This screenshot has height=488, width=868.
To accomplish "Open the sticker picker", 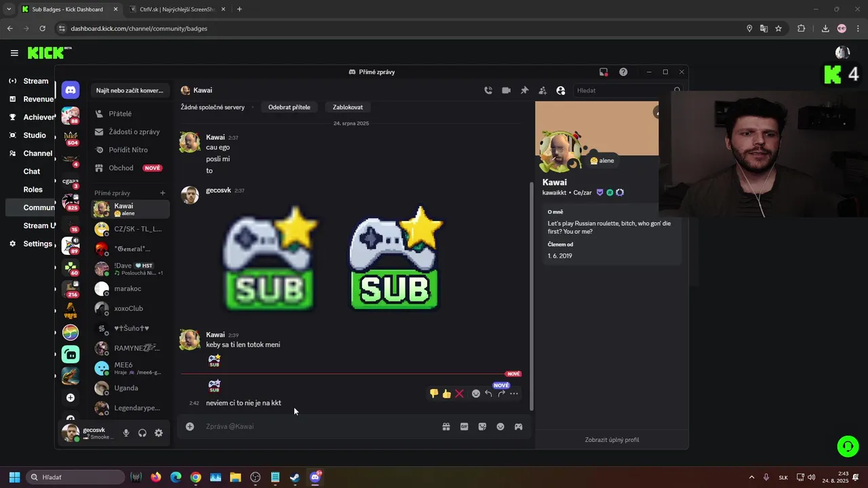I will pyautogui.click(x=482, y=426).
